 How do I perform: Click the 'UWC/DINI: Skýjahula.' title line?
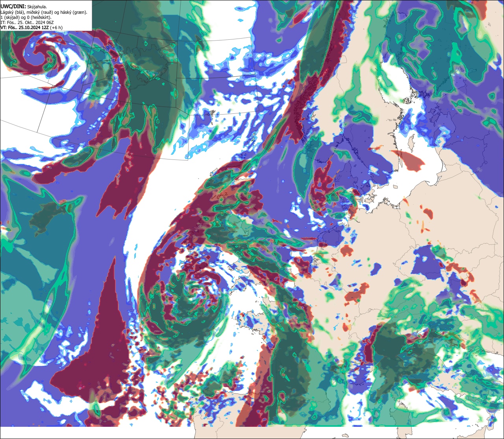pyautogui.click(x=24, y=6)
